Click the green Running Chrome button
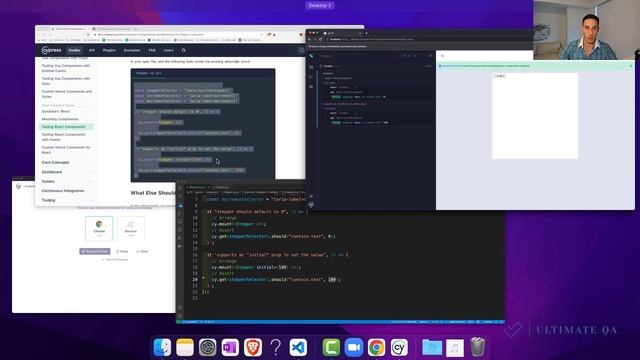This screenshot has height=360, width=640. [x=95, y=251]
